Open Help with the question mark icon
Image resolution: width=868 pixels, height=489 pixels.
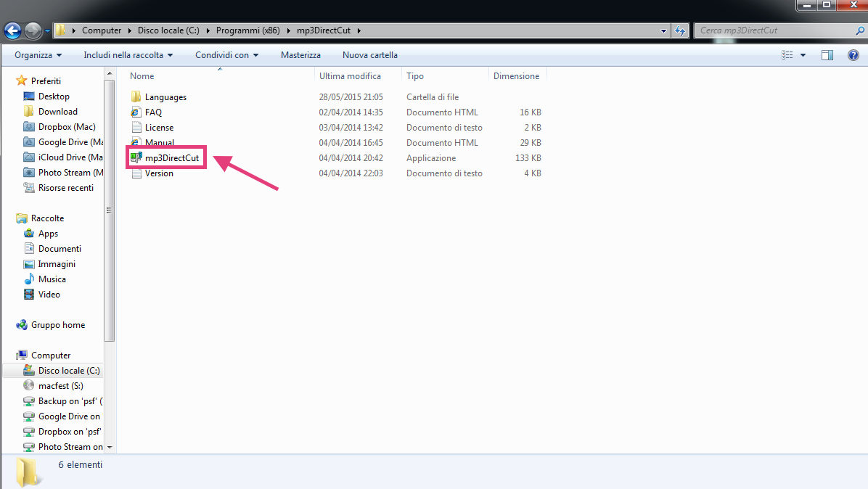pyautogui.click(x=853, y=54)
